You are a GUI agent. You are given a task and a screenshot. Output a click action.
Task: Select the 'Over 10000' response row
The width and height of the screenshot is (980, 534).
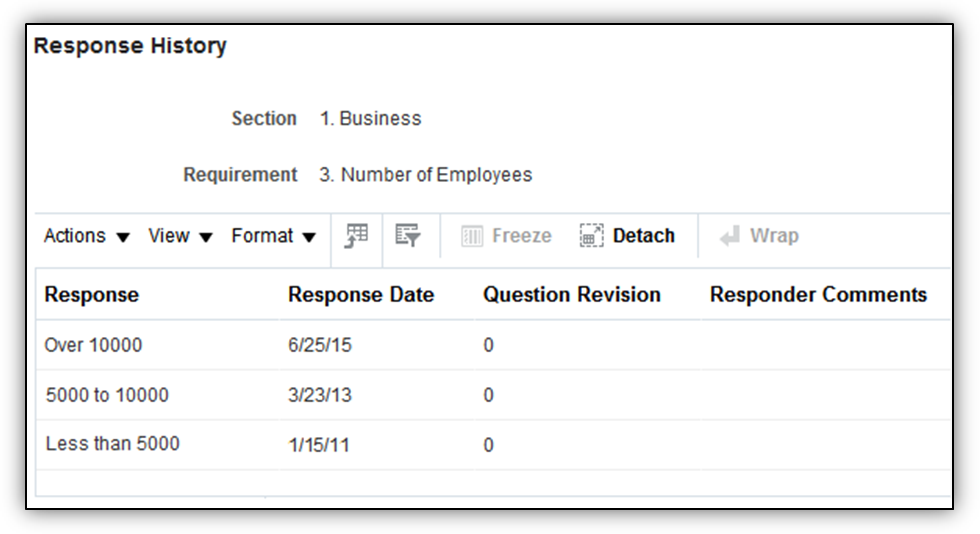pyautogui.click(x=94, y=345)
